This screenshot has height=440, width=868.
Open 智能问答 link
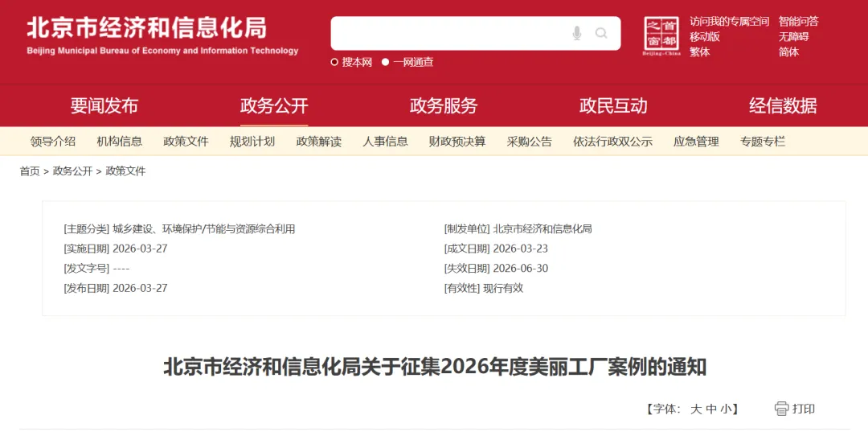(798, 22)
